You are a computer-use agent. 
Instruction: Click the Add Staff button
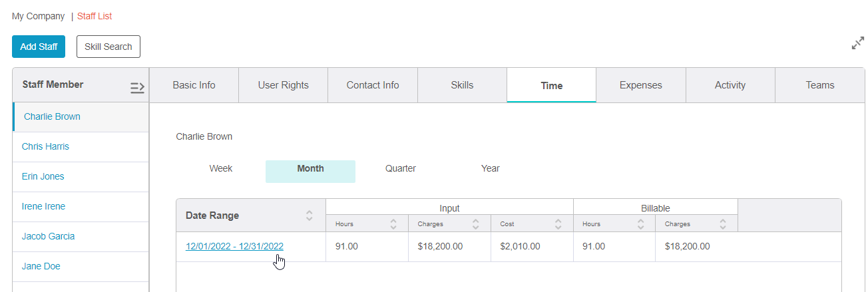(x=39, y=47)
